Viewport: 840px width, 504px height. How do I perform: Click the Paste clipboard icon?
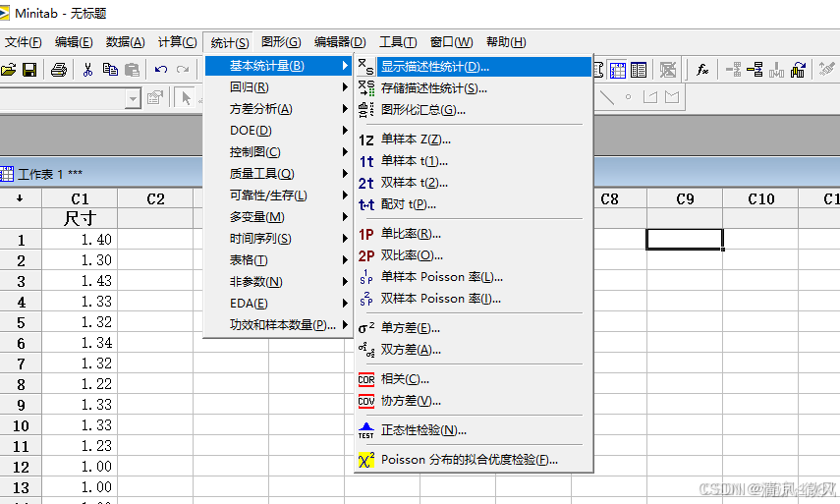click(x=132, y=70)
